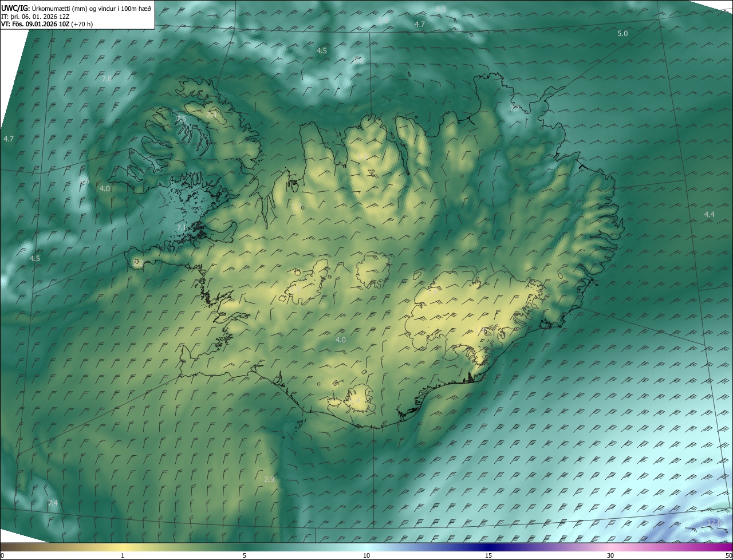Click the '2.9' value label south of Iceland
733x560 pixels.
[269, 479]
